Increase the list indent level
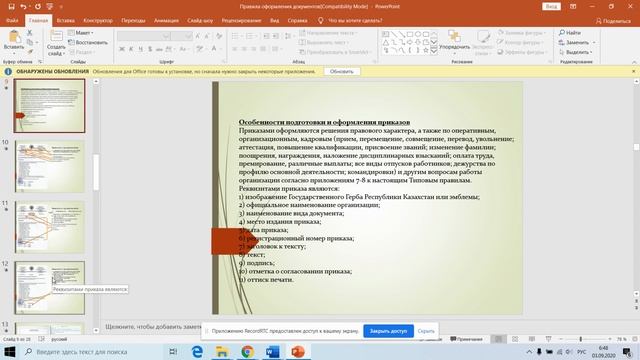The width and height of the screenshot is (640, 360). pos(276,36)
